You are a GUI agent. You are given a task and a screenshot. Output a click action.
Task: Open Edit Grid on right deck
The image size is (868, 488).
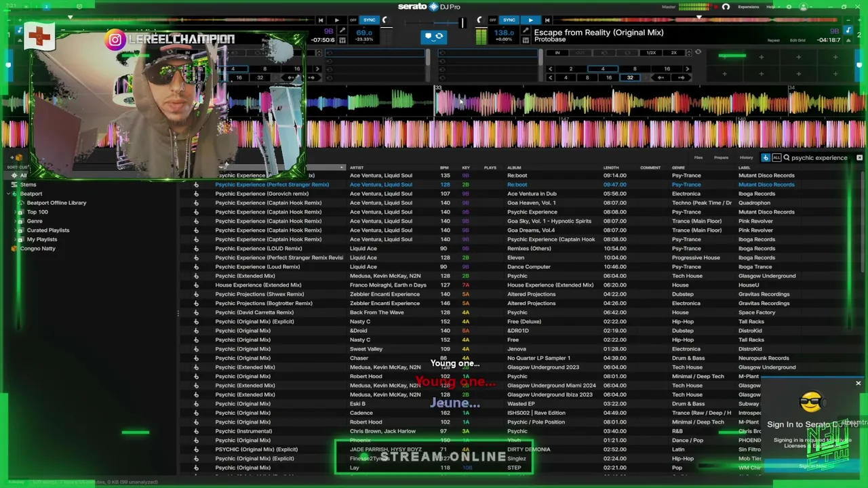point(797,40)
